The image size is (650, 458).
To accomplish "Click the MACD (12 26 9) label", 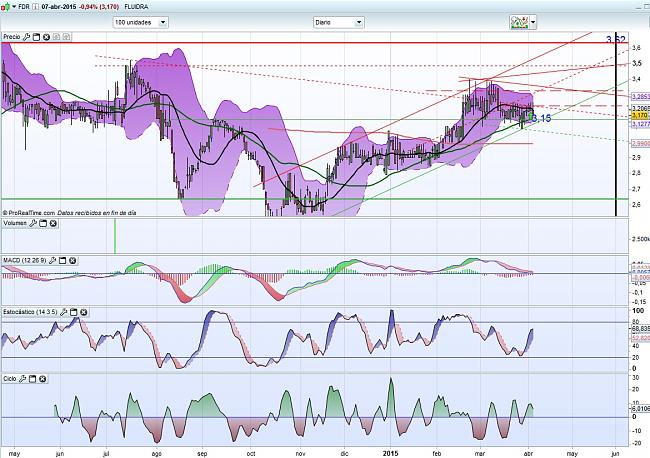I will [24, 261].
